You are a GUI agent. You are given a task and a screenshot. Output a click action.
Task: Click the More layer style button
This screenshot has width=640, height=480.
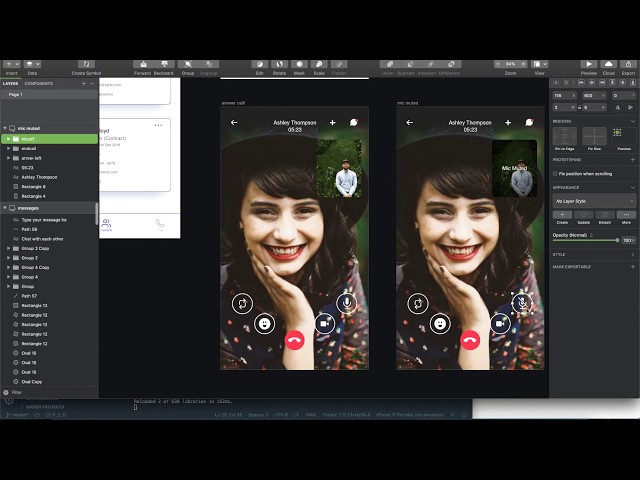(626, 215)
